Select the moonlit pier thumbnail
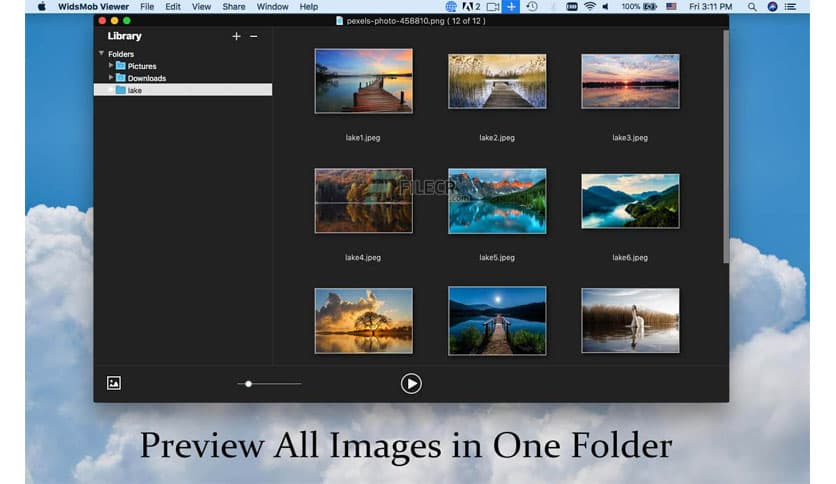 click(497, 321)
